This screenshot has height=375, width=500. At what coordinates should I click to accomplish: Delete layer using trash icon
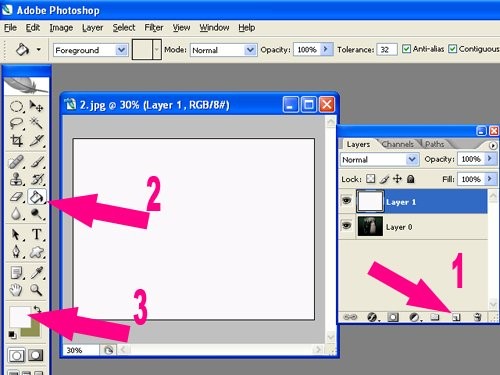click(x=477, y=317)
